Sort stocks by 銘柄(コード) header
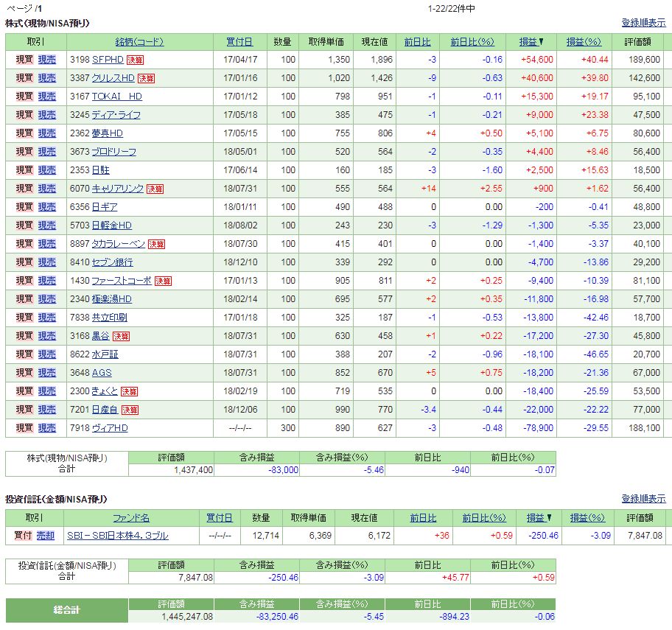 (x=140, y=42)
